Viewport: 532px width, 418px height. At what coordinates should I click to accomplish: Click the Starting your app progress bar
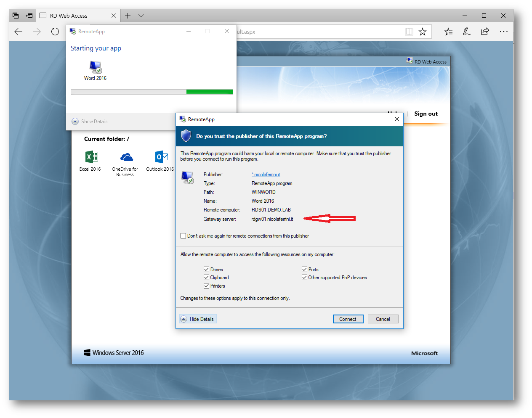point(152,92)
